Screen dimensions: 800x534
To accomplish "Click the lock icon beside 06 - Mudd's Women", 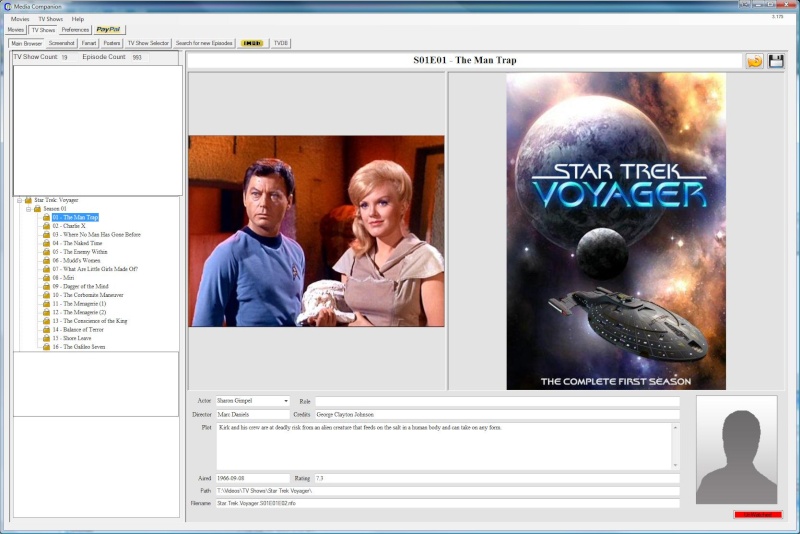I will (x=46, y=261).
